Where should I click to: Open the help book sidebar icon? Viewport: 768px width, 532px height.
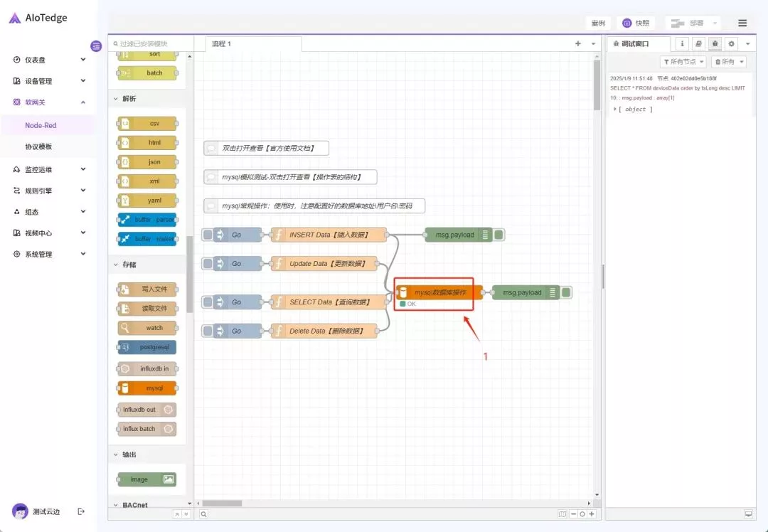tap(698, 43)
